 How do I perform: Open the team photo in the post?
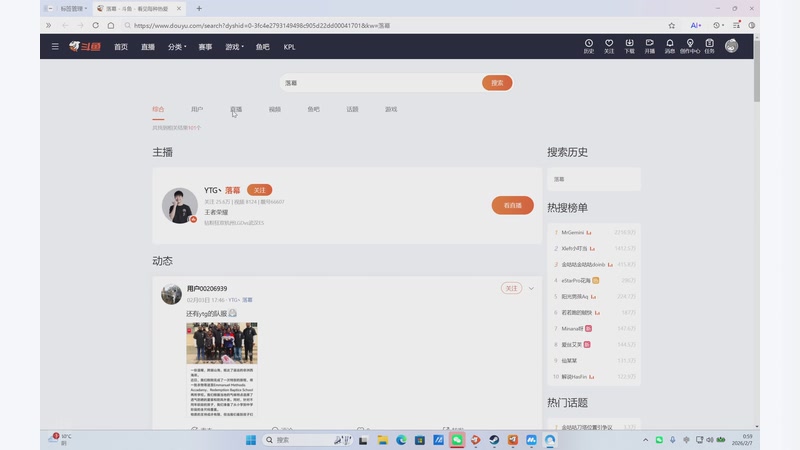221,342
